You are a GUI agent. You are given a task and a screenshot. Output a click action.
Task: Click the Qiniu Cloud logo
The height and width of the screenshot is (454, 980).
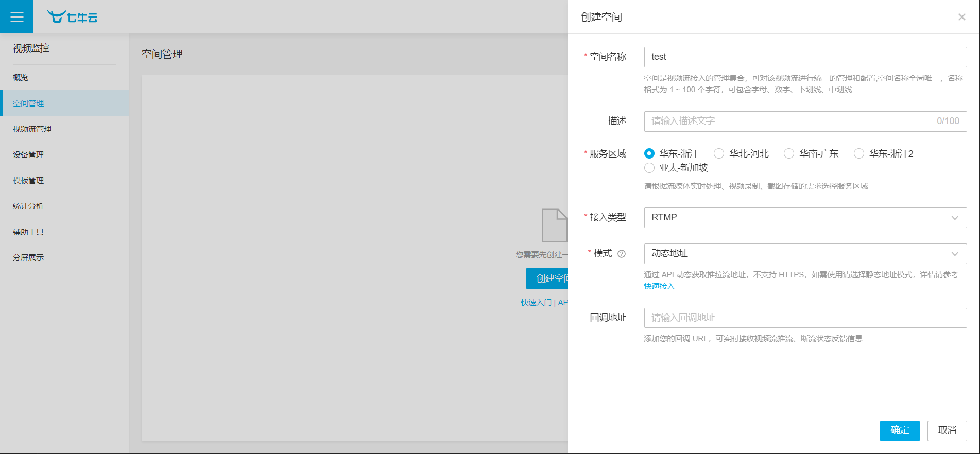[x=72, y=17]
